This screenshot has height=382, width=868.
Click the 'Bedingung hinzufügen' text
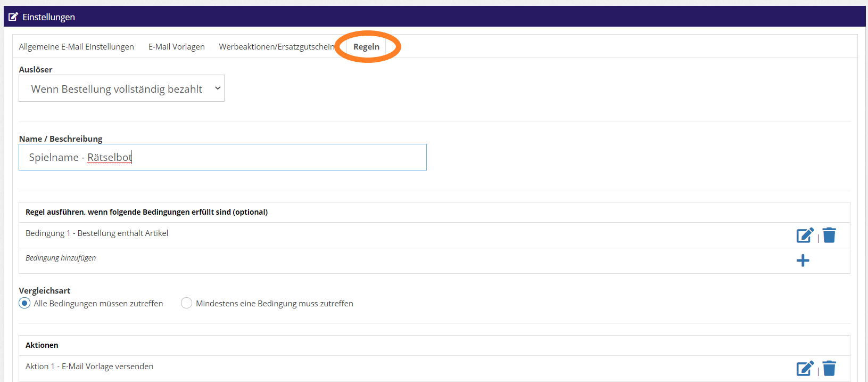coord(61,258)
